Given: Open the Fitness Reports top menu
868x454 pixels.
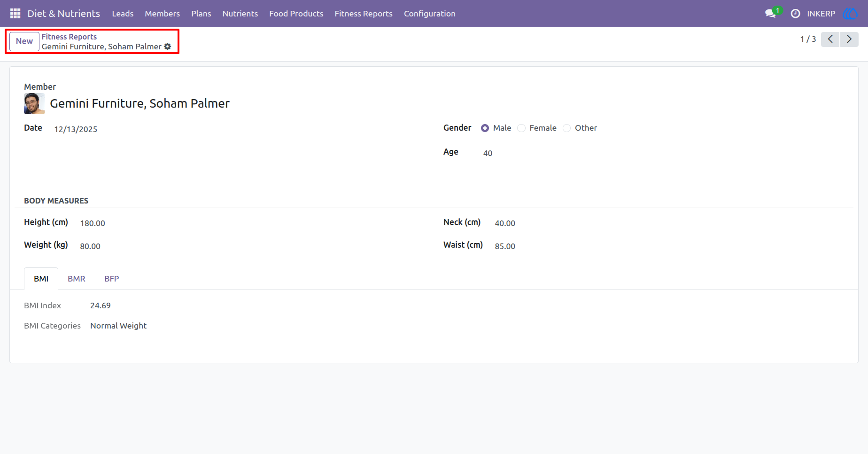Looking at the screenshot, I should click(x=364, y=14).
